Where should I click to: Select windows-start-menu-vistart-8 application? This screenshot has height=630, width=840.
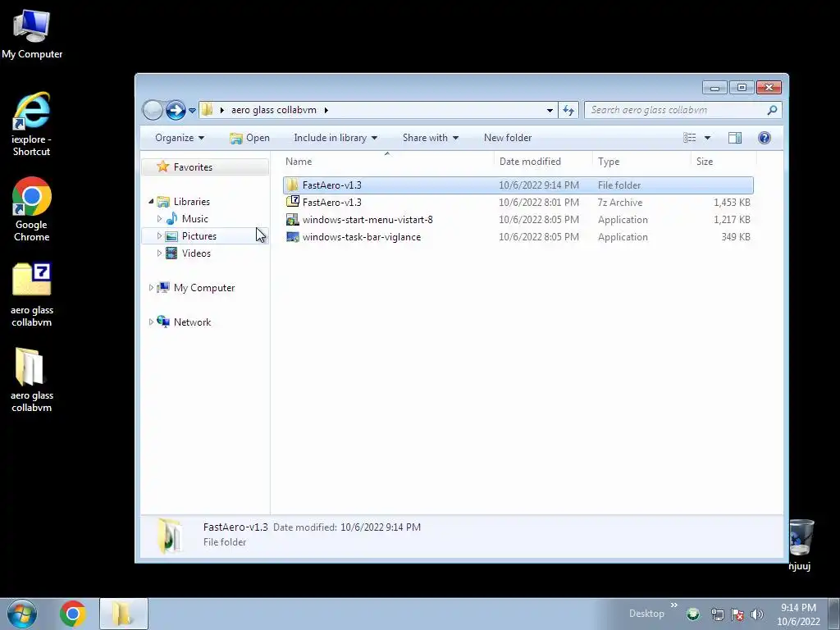point(518,220)
